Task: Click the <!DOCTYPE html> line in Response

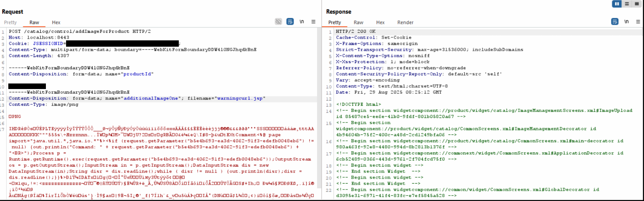Action: pos(359,104)
